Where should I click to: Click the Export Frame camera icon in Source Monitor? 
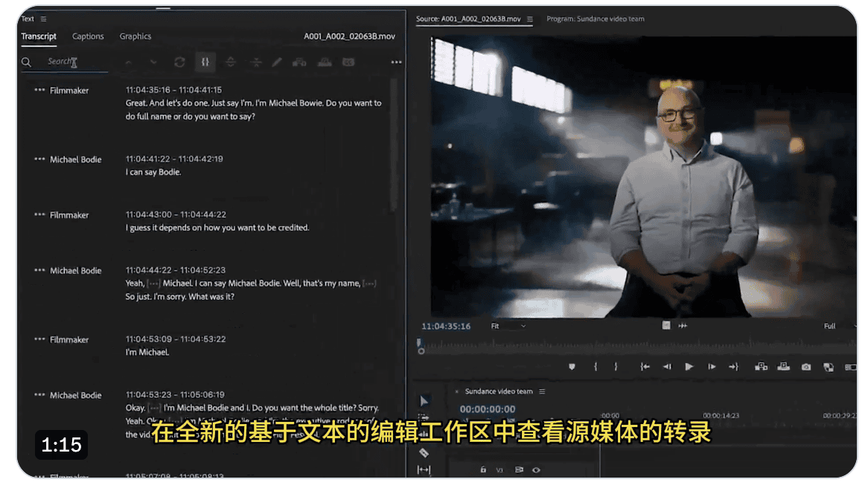click(806, 367)
